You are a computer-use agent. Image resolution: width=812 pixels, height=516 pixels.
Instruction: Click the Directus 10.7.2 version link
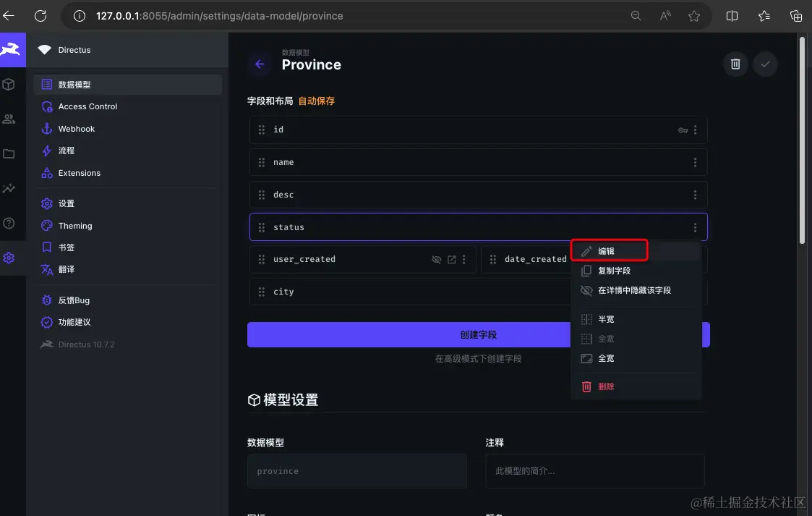[x=128, y=344]
